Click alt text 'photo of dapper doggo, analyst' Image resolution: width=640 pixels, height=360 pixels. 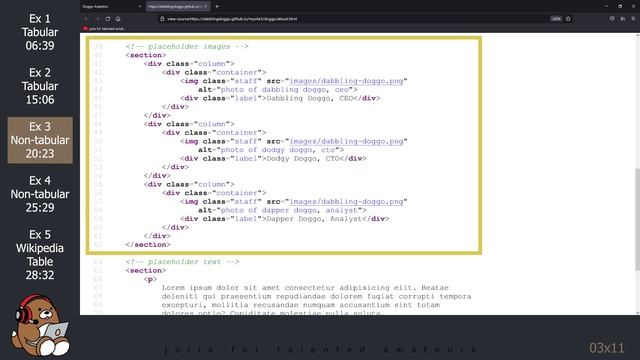(289, 210)
